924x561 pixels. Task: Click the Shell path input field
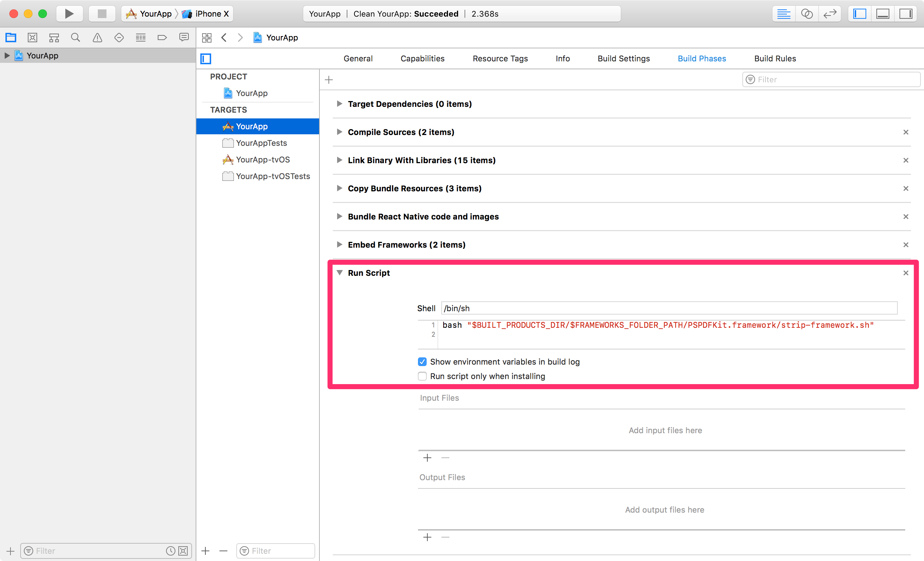(x=668, y=308)
